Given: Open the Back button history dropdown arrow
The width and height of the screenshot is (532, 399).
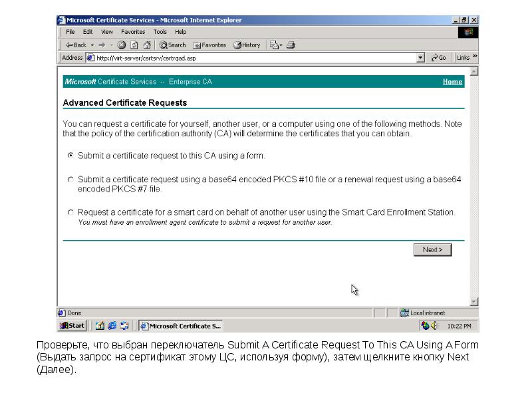Looking at the screenshot, I should pyautogui.click(x=92, y=45).
